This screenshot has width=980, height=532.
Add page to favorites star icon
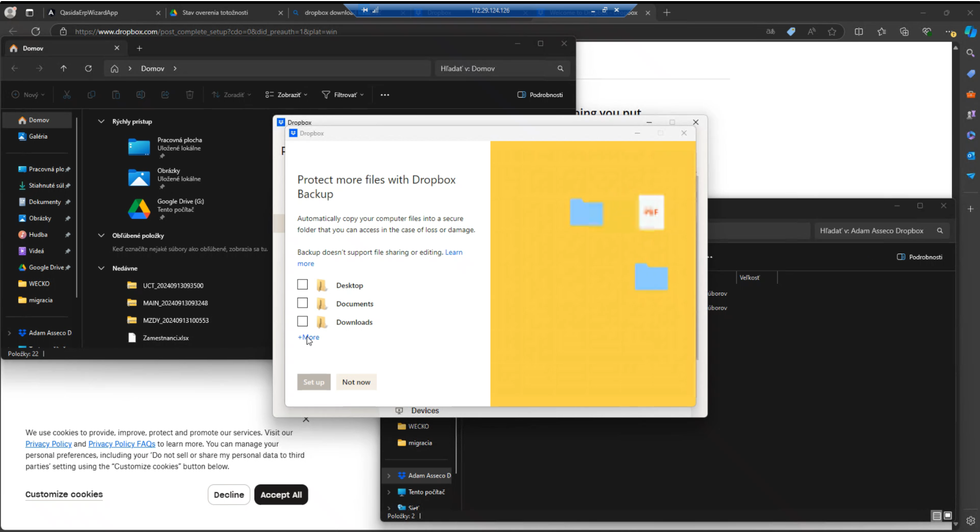coord(832,31)
